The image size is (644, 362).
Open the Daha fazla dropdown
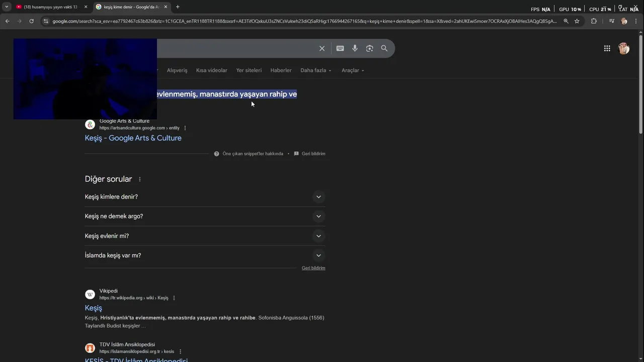tap(316, 70)
